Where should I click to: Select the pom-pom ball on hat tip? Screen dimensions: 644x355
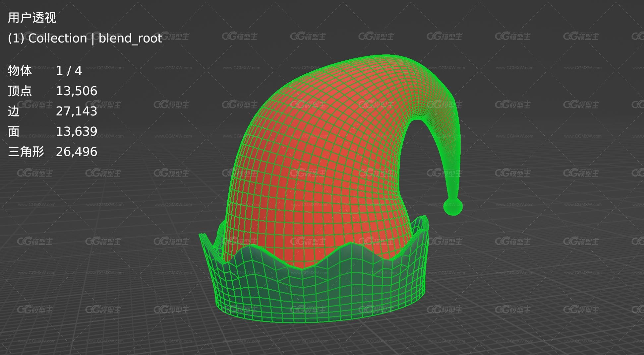coord(453,206)
